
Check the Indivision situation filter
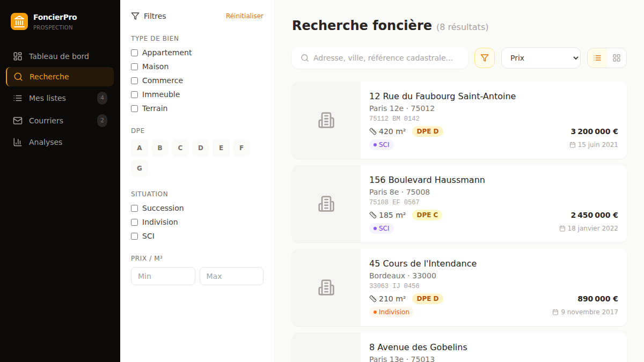click(135, 222)
